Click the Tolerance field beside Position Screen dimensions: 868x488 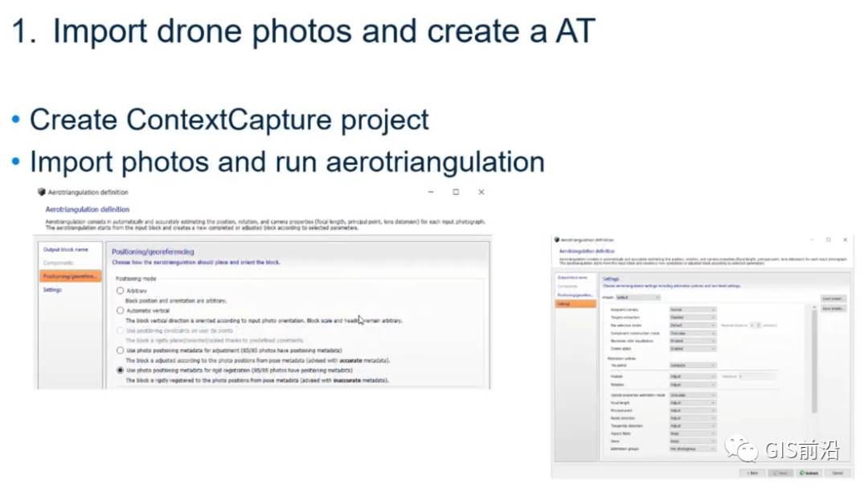tap(758, 376)
